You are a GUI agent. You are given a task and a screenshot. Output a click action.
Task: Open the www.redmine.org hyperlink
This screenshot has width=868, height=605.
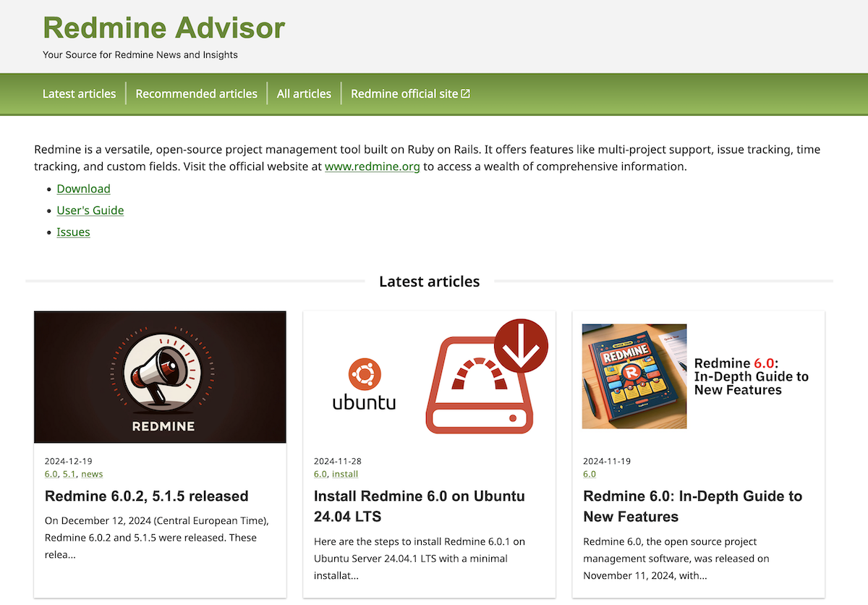click(373, 166)
